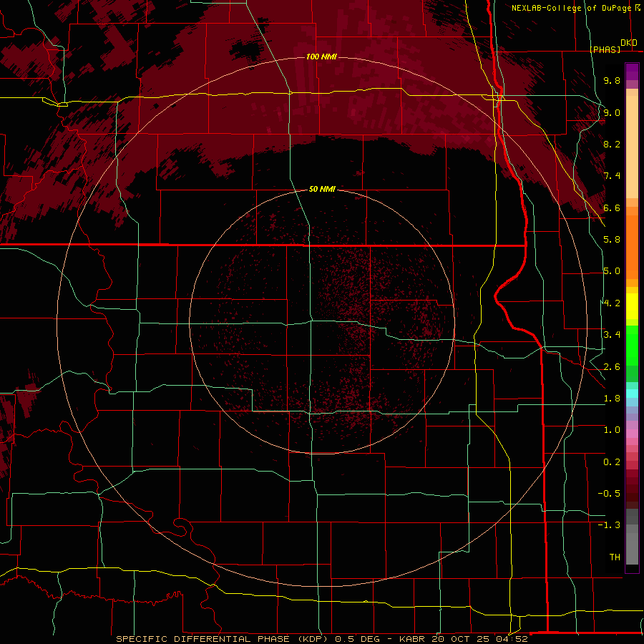Click the 6.6 scale label

(612, 208)
